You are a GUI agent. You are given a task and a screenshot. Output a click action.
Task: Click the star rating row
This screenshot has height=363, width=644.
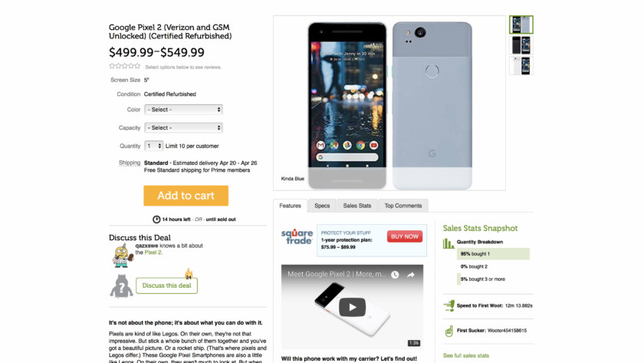125,66
